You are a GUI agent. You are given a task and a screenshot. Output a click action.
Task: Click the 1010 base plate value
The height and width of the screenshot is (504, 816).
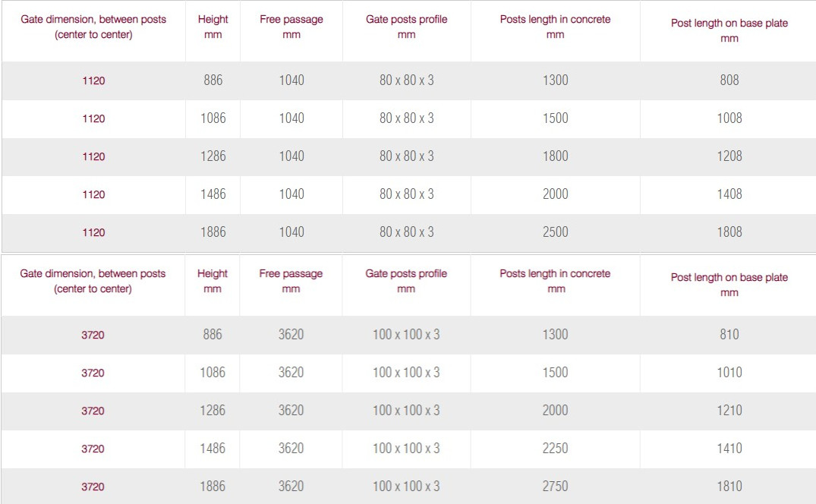click(729, 372)
